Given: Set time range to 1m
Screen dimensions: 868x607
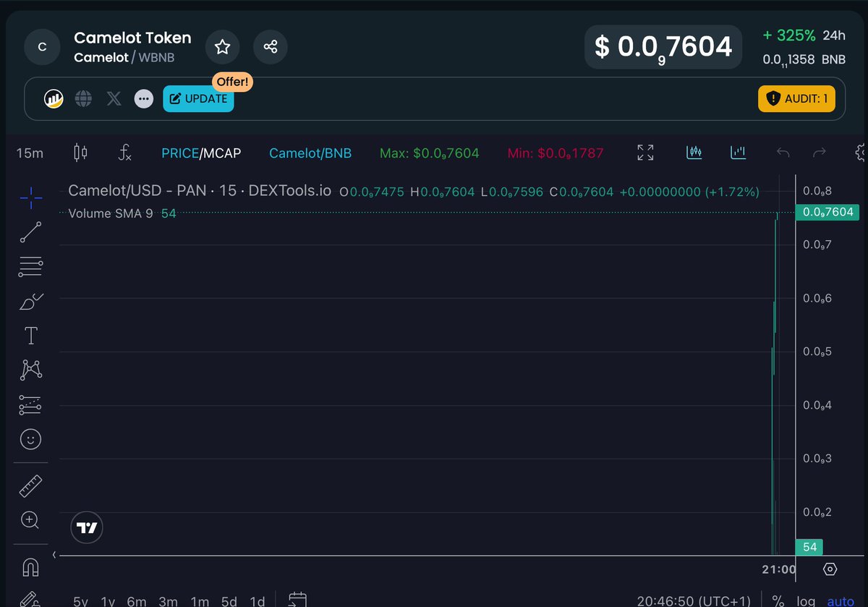Looking at the screenshot, I should (x=200, y=601).
